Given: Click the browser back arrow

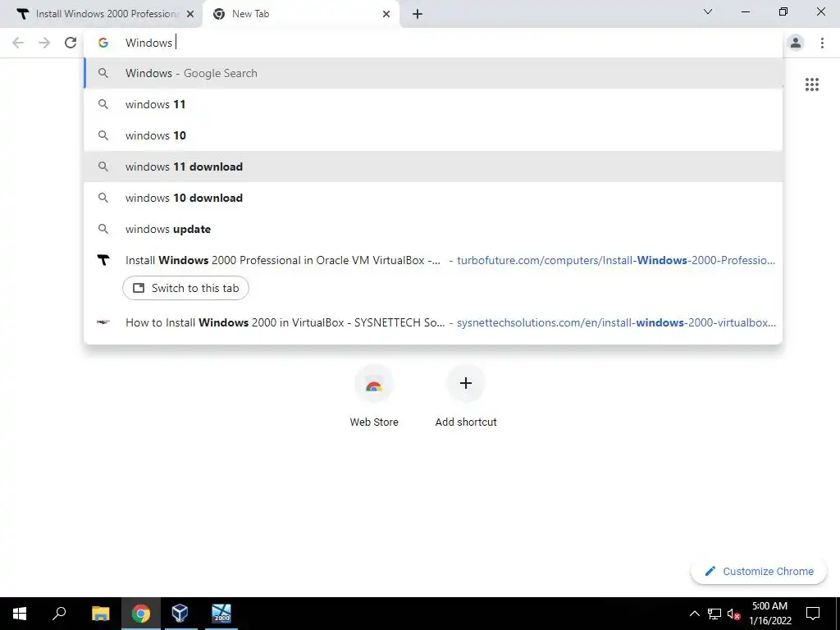Looking at the screenshot, I should (18, 43).
